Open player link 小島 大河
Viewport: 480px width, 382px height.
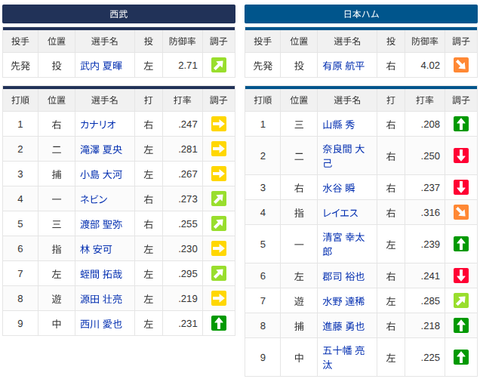click(x=101, y=174)
